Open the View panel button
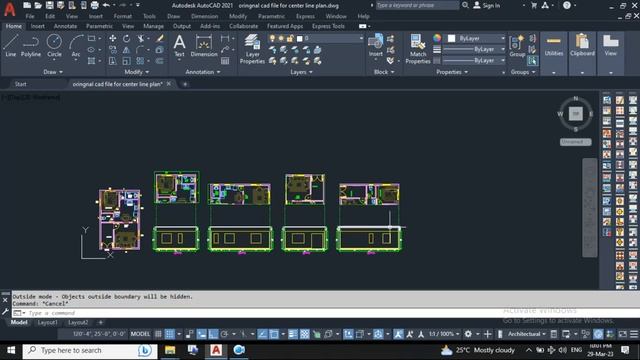This screenshot has width=640, height=360. 610,46
